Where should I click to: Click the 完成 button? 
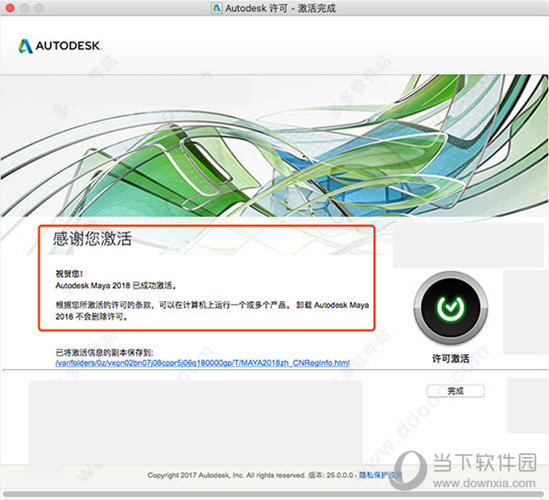tap(456, 391)
